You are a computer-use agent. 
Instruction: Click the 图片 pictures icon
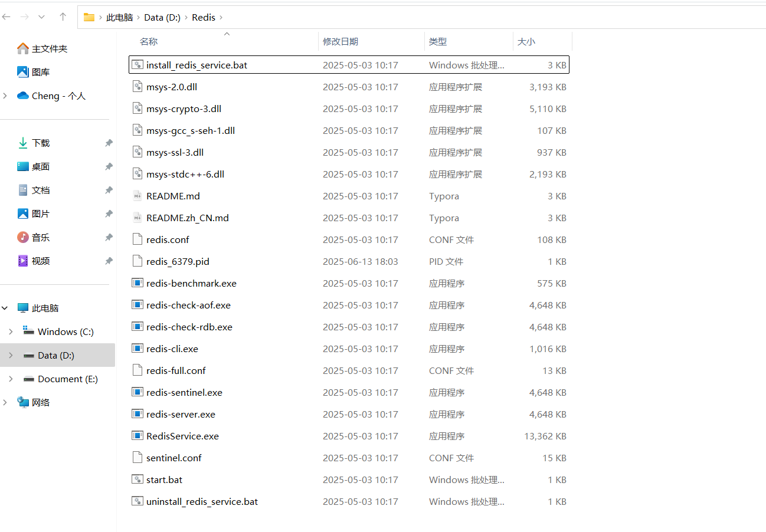(23, 214)
